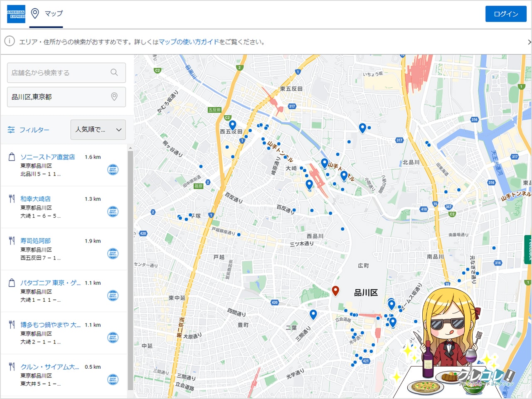Focus the 品川区,東京都 location field
The width and height of the screenshot is (532, 399).
click(66, 97)
